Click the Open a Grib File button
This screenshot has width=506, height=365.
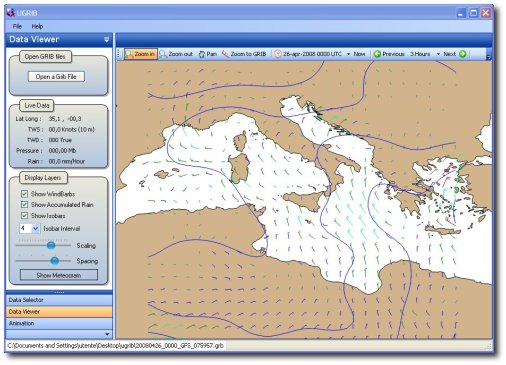click(56, 77)
